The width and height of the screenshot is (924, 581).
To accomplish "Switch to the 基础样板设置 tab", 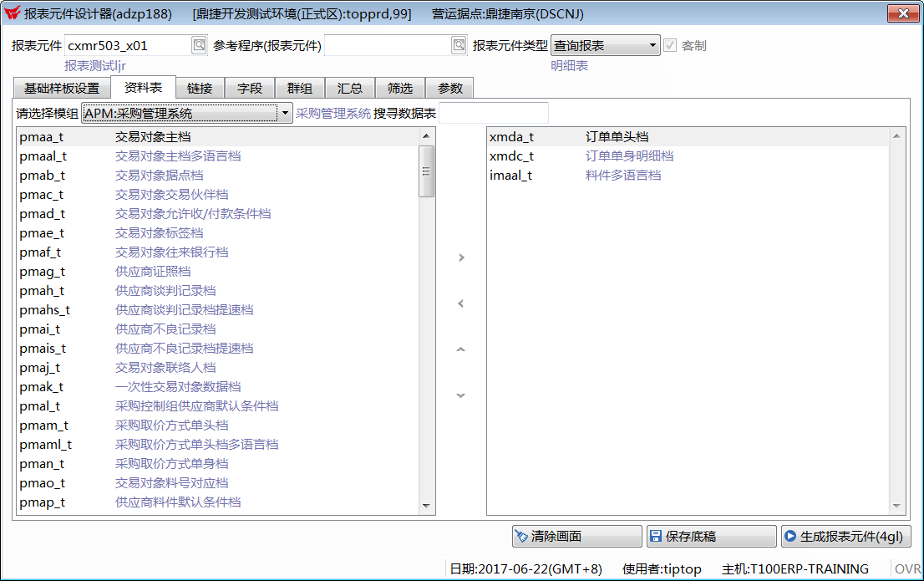I will coord(62,88).
